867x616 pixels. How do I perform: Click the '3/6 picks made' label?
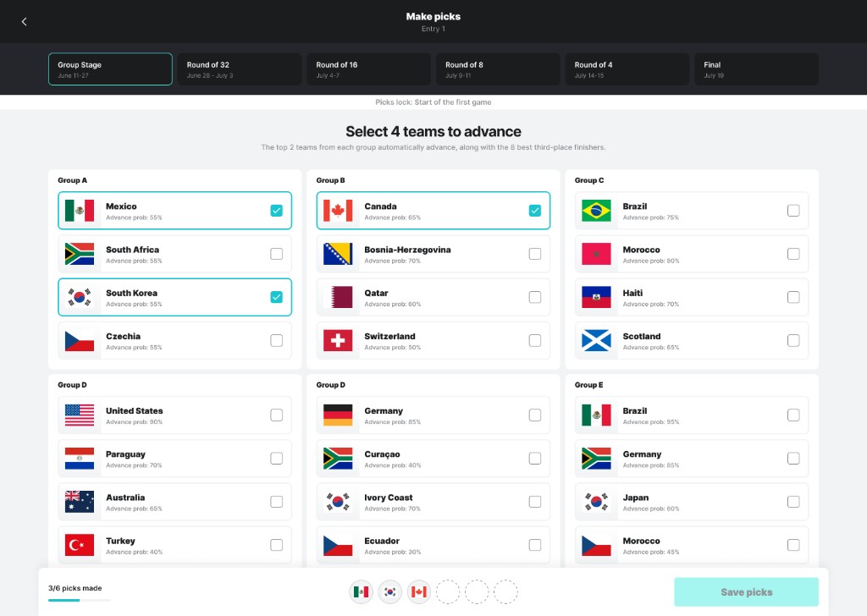75,588
